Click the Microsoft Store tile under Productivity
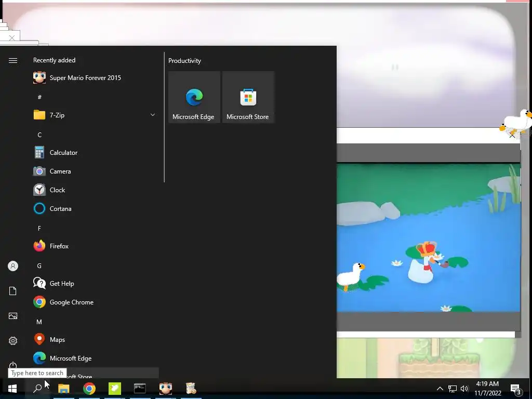 coord(248,97)
